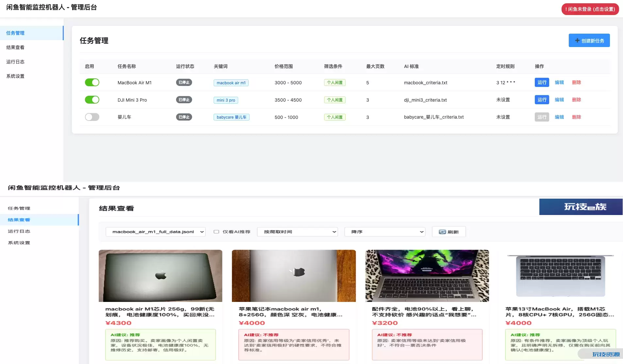Expand the 按爬取时间 sort dropdown
The width and height of the screenshot is (623, 364).
click(297, 232)
